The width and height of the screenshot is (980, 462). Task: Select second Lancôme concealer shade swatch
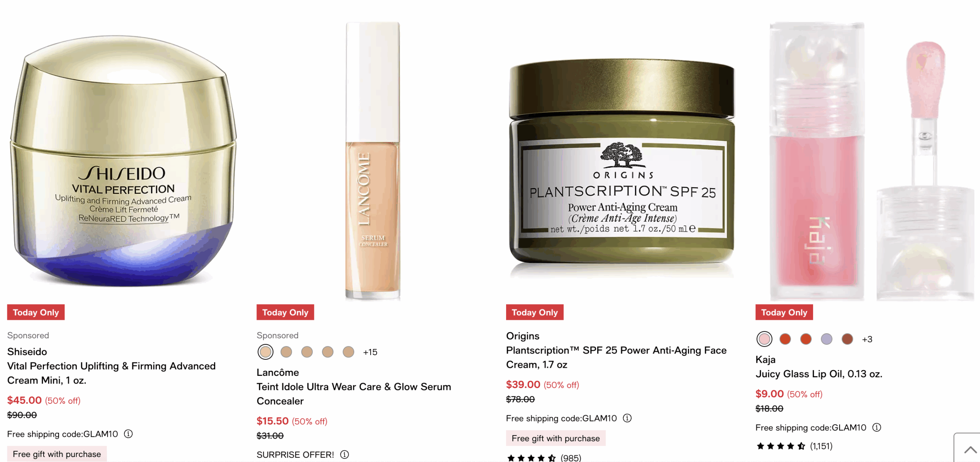(286, 352)
